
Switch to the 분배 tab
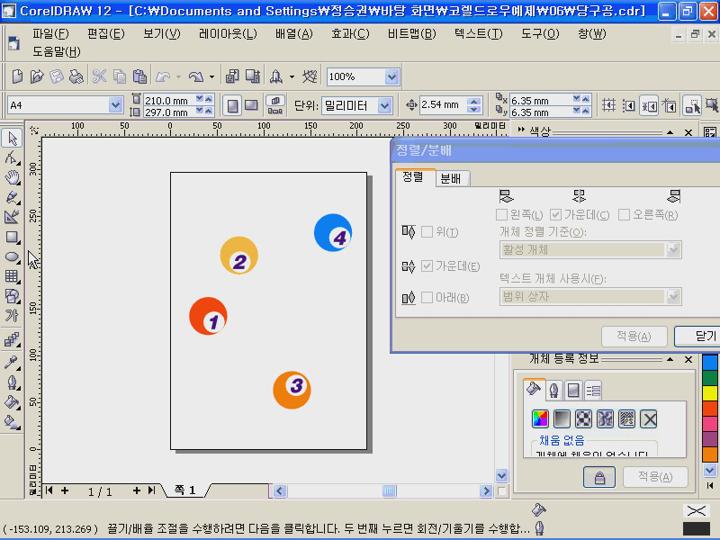[x=451, y=179]
